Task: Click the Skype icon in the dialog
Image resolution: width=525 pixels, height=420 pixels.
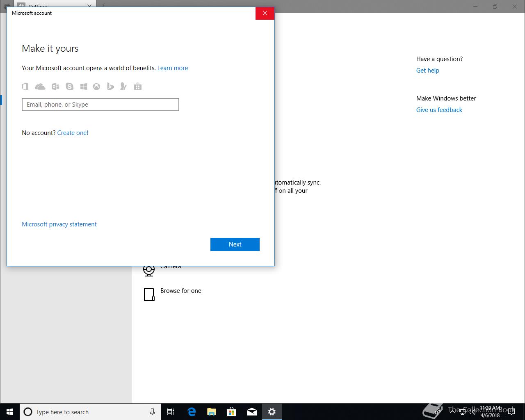Action: coord(69,86)
